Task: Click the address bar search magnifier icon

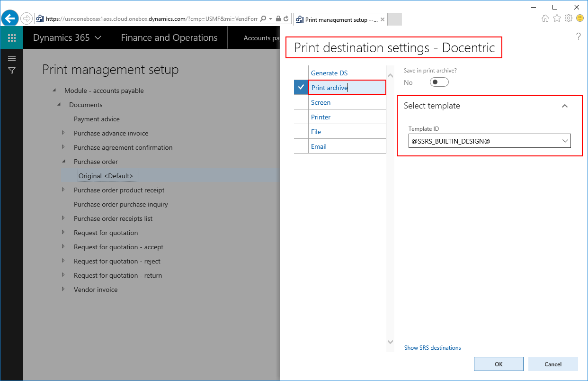Action: [263, 19]
